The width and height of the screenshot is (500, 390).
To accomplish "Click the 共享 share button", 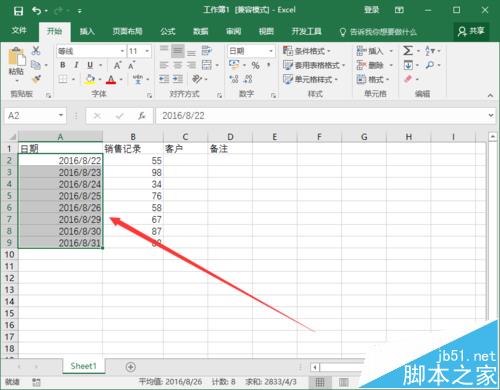I will click(x=471, y=31).
